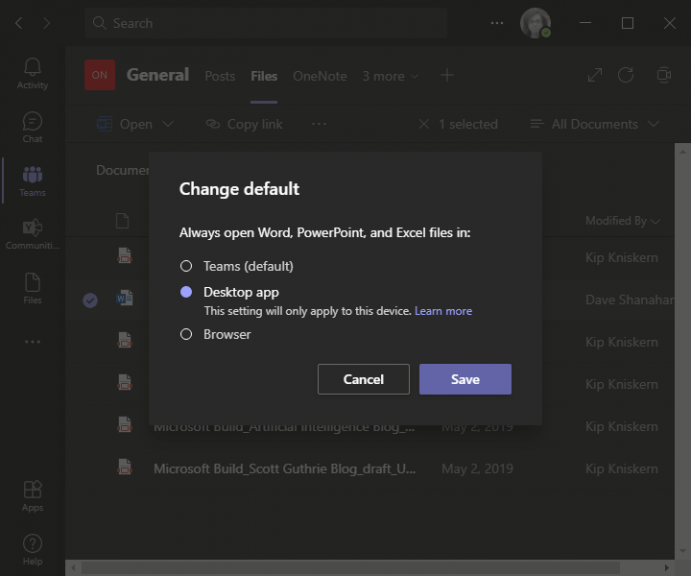This screenshot has width=691, height=576.
Task: Open Communities (Yammer) in sidebar
Action: [x=32, y=234]
